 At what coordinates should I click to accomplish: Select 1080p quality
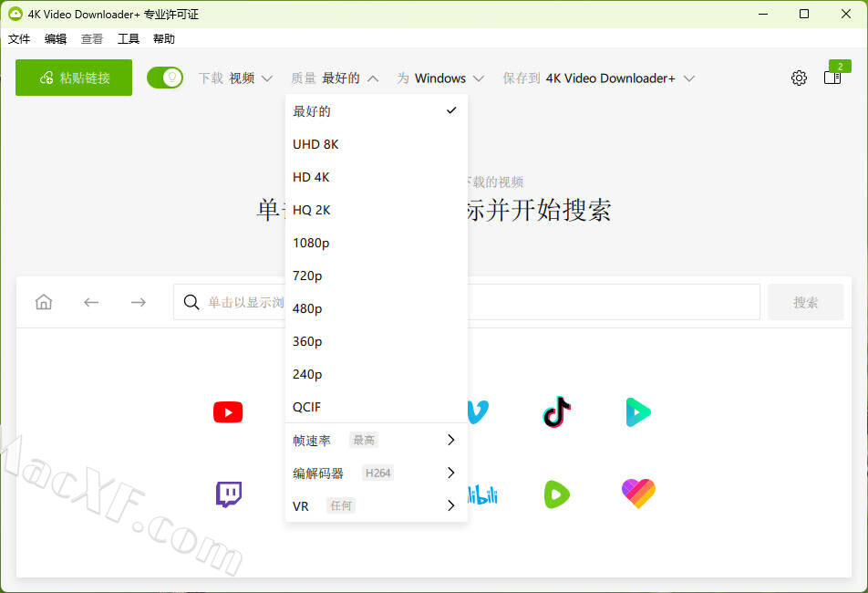[377, 243]
